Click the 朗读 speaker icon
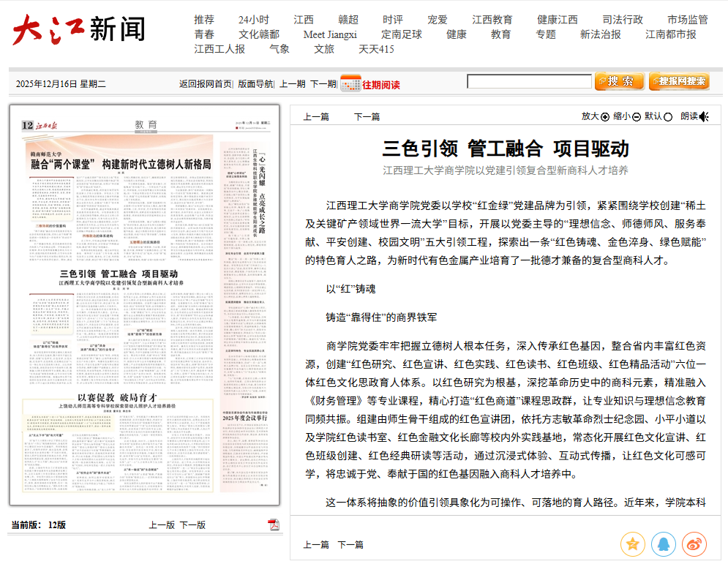The image size is (728, 564). [704, 117]
